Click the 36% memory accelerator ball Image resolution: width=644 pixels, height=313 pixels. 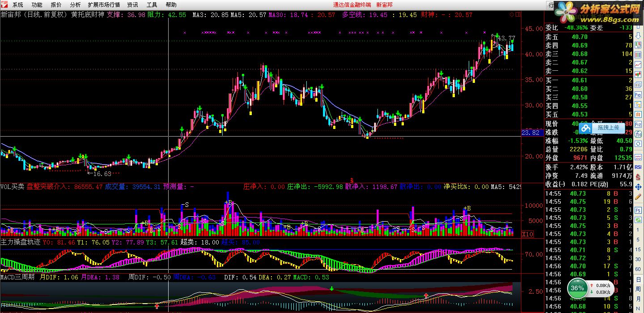tap(578, 288)
